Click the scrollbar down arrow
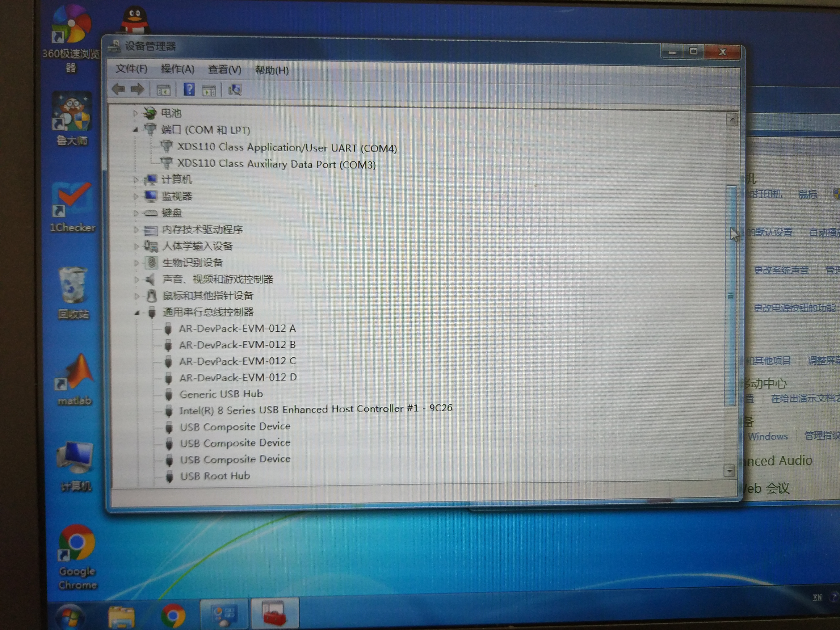This screenshot has height=630, width=840. point(729,471)
